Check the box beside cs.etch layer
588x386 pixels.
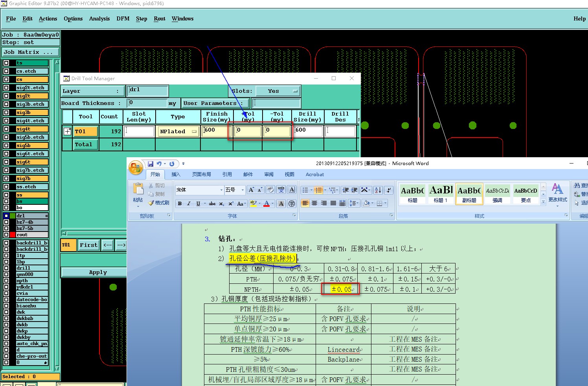click(x=6, y=71)
